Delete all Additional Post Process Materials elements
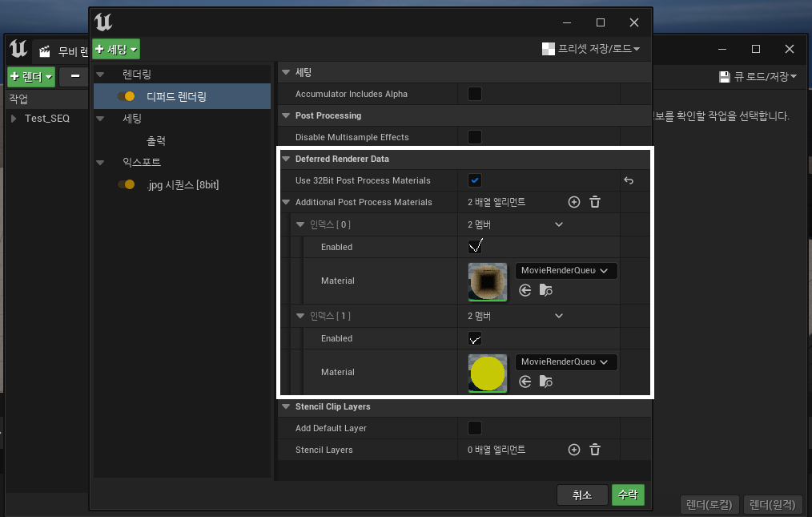This screenshot has height=517, width=812. coord(595,202)
